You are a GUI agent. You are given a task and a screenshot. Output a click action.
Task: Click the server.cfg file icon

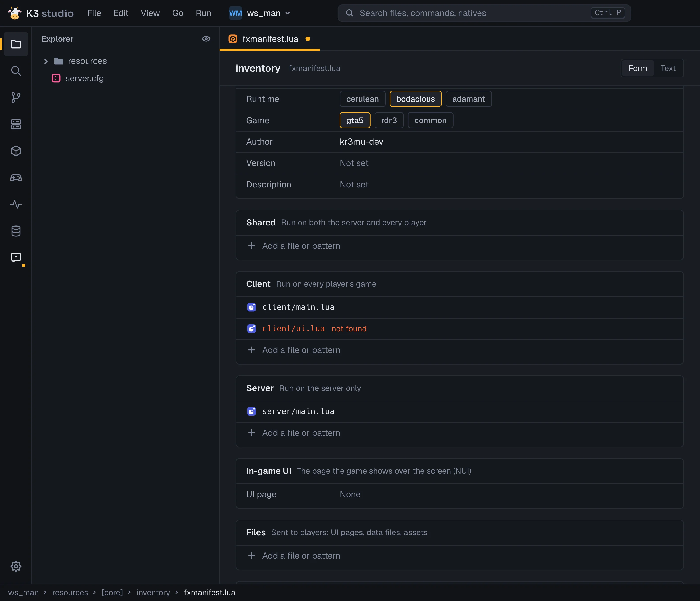click(56, 78)
